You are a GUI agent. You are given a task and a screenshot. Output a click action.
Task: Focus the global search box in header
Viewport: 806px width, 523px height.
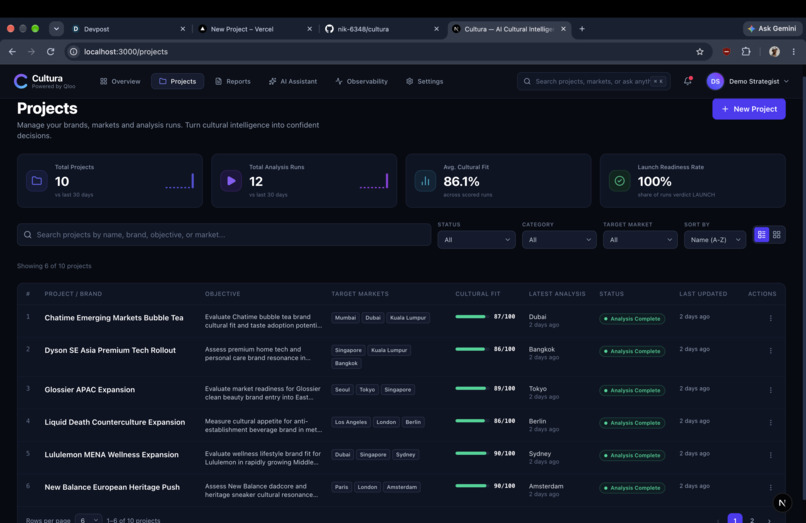[594, 81]
